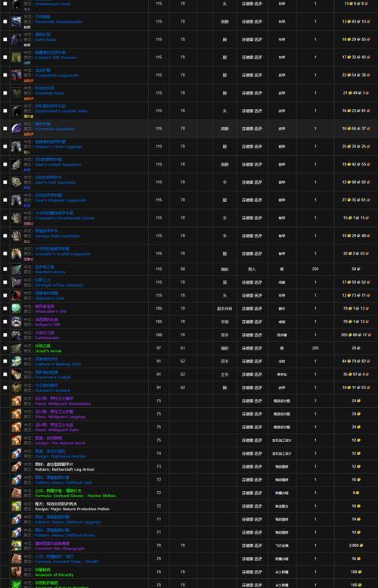Open the Preserver's Cudgel item link

click(x=53, y=378)
